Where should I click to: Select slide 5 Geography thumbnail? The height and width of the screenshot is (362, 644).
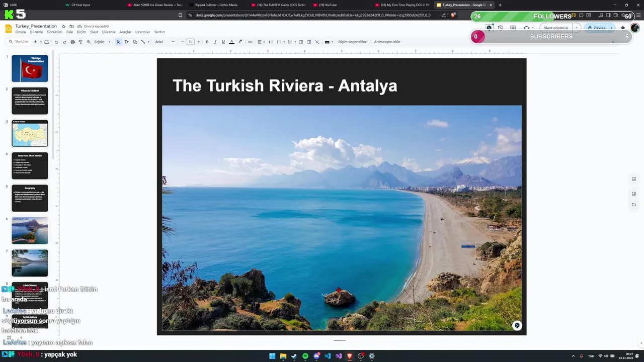pos(30,198)
